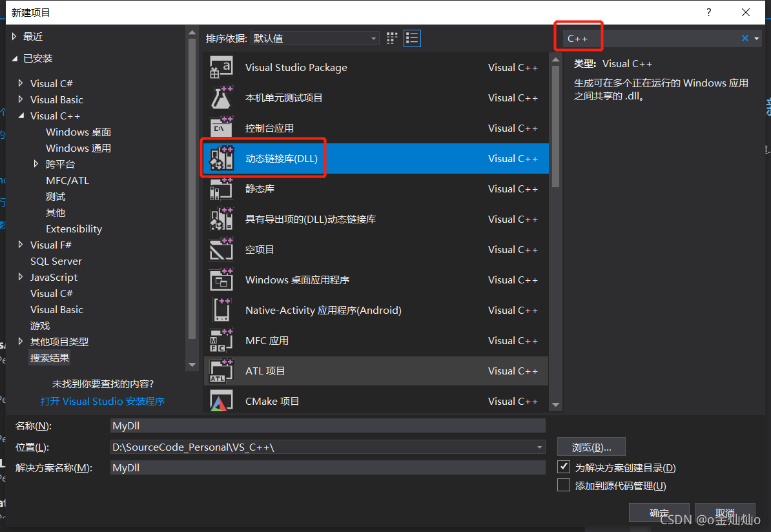Select 游戏 category
This screenshot has height=532, width=771.
(x=40, y=325)
